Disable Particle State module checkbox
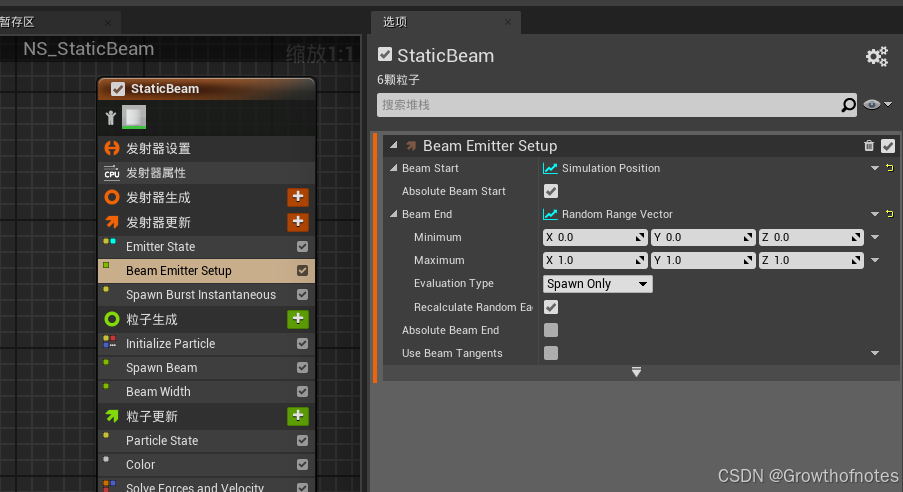This screenshot has width=903, height=492. (x=302, y=441)
